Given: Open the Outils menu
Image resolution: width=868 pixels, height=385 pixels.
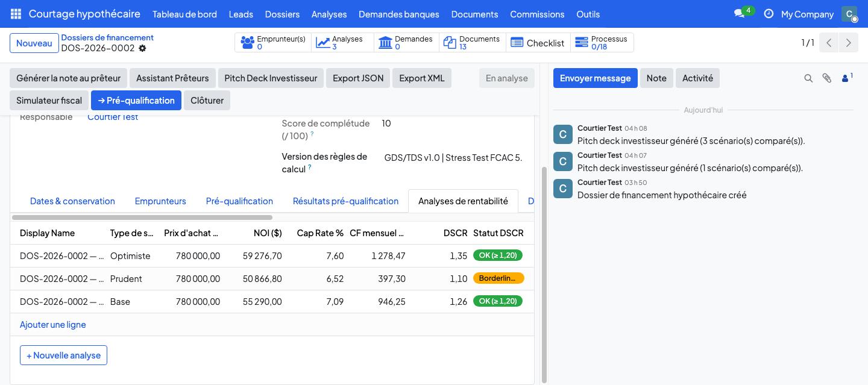Looking at the screenshot, I should pos(588,14).
